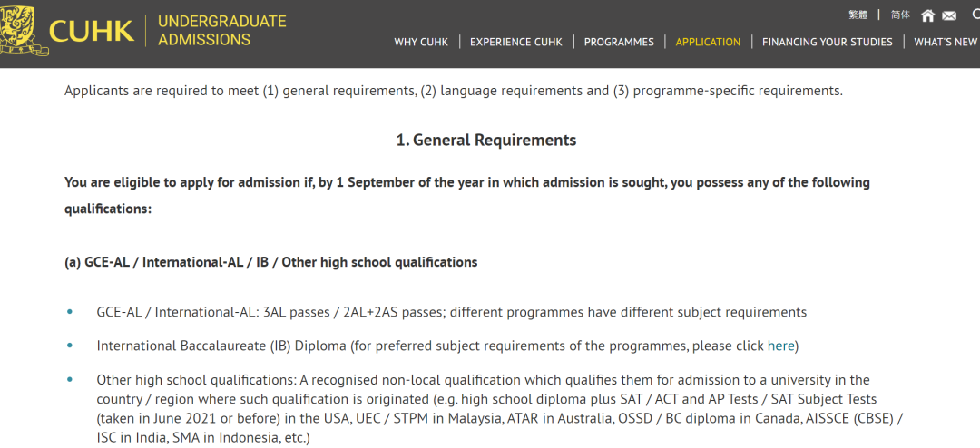The width and height of the screenshot is (980, 448).
Task: Click the CUHK crest emblem
Action: (x=23, y=27)
